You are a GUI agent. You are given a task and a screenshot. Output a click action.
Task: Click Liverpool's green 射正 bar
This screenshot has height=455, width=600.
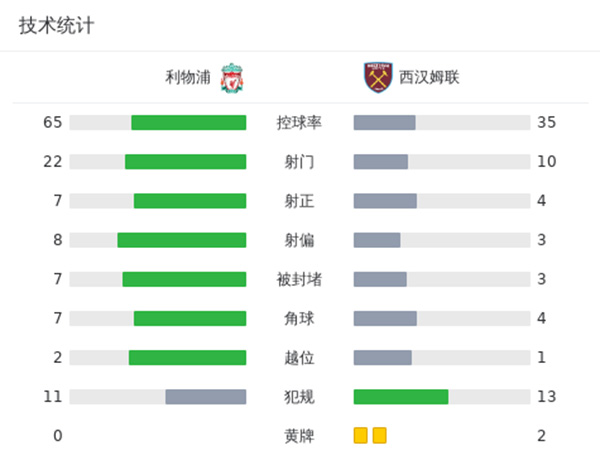[190, 201]
